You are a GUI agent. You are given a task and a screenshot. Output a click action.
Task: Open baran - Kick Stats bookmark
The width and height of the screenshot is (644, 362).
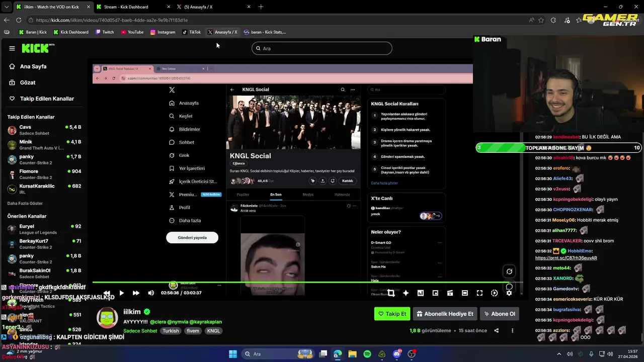click(x=265, y=32)
